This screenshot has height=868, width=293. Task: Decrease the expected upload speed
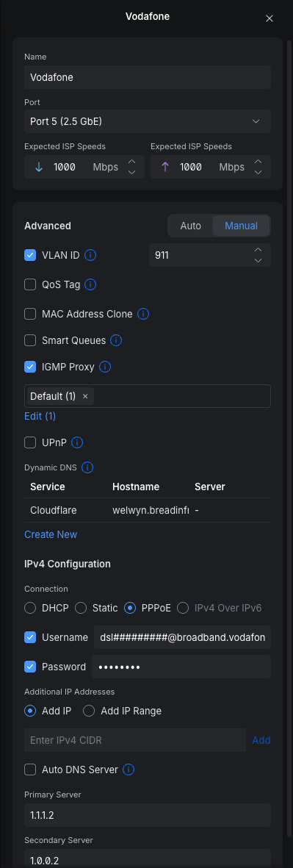click(258, 172)
